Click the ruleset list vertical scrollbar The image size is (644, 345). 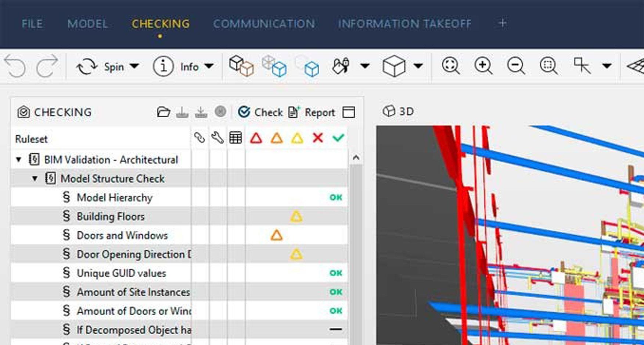tap(356, 250)
